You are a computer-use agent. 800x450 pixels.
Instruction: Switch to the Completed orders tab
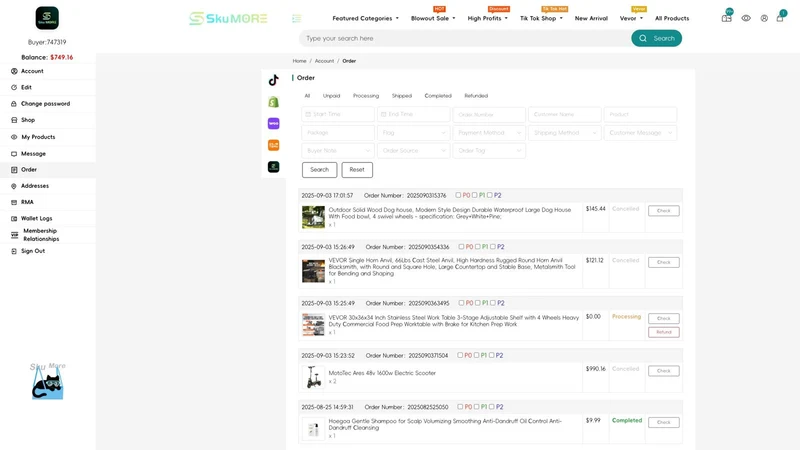pos(438,96)
